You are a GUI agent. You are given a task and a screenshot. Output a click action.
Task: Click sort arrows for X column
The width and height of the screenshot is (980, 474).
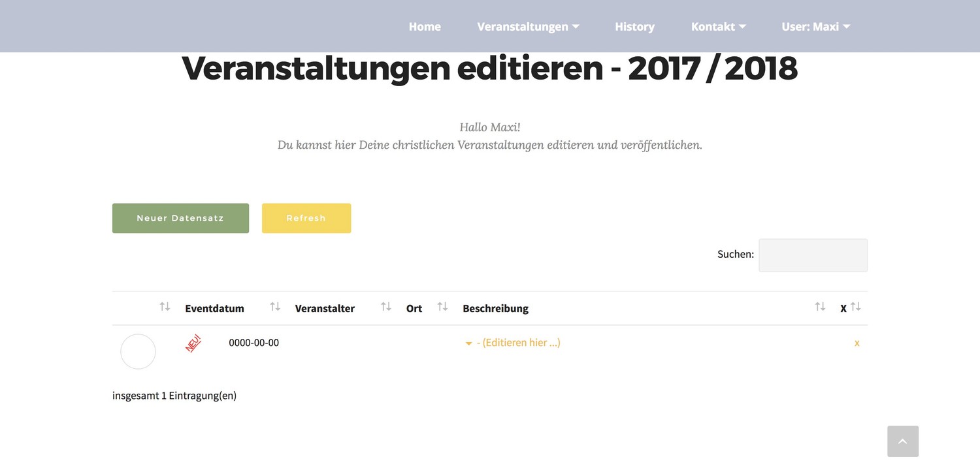point(856,307)
